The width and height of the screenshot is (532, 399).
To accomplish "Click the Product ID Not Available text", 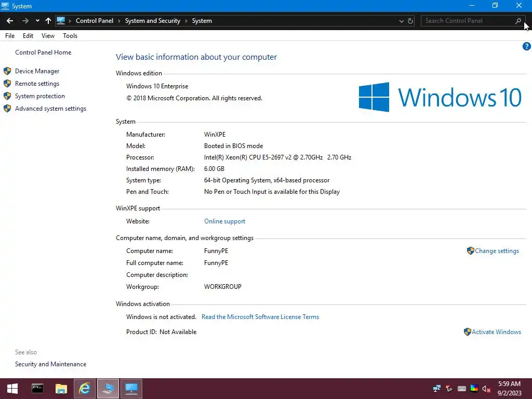I will click(x=161, y=332).
